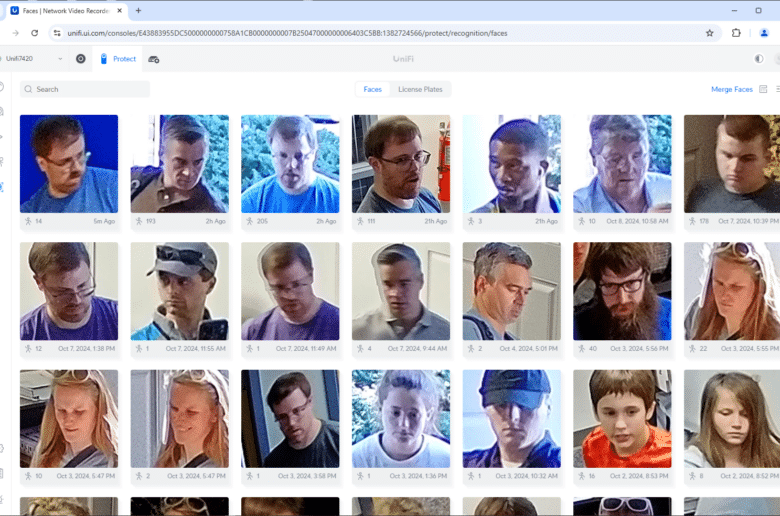Open face thumbnail dated Oct 3, 2024, 10:32 AM
Viewport: 780px width, 516px height.
(511, 418)
